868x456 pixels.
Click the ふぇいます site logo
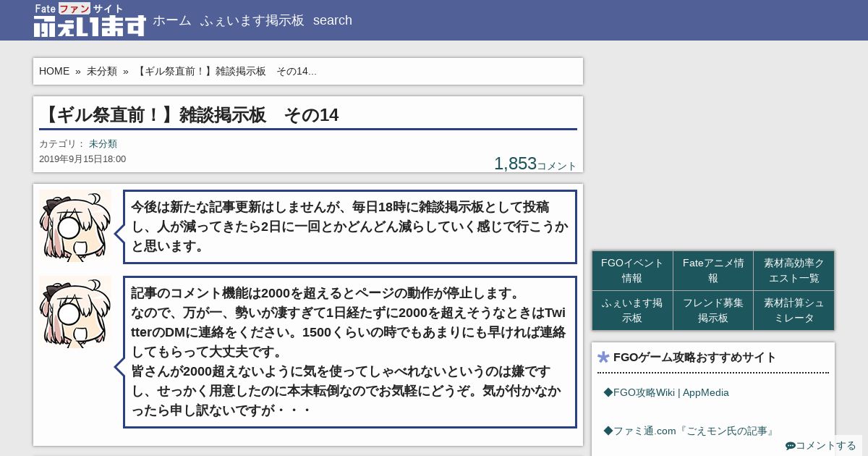click(90, 20)
